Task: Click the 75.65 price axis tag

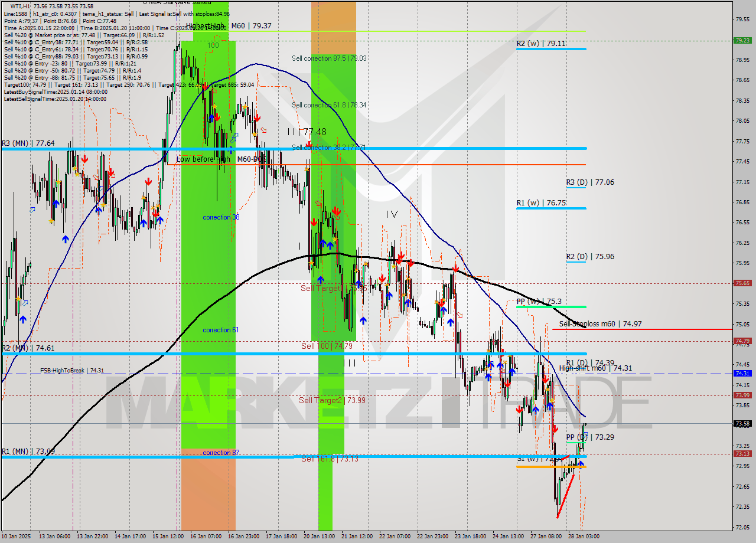Action: point(742,283)
